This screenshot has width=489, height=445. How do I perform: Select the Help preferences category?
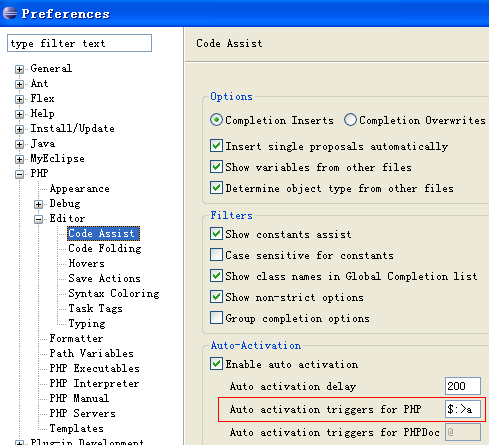(42, 113)
